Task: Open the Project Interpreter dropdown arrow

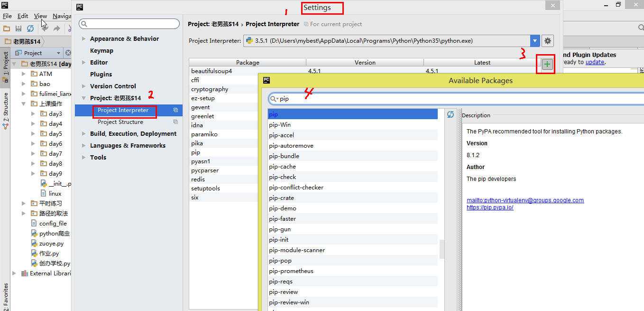Action: pos(535,41)
